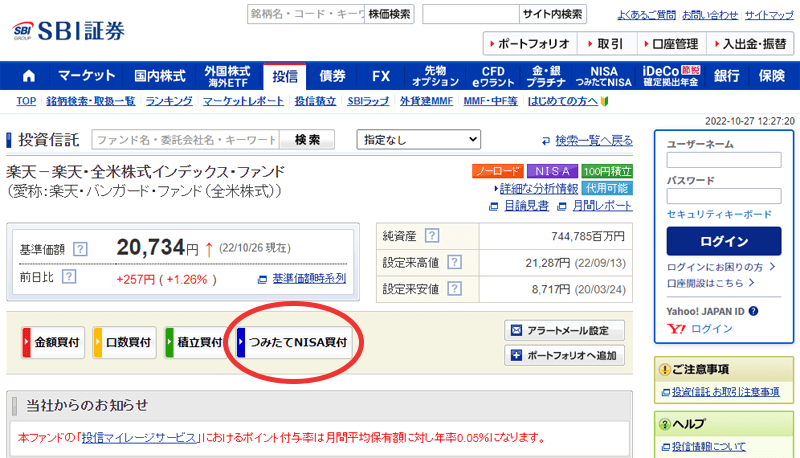Open the iDeCo 確定拠出年金 menu
The height and width of the screenshot is (458, 800).
click(x=671, y=76)
